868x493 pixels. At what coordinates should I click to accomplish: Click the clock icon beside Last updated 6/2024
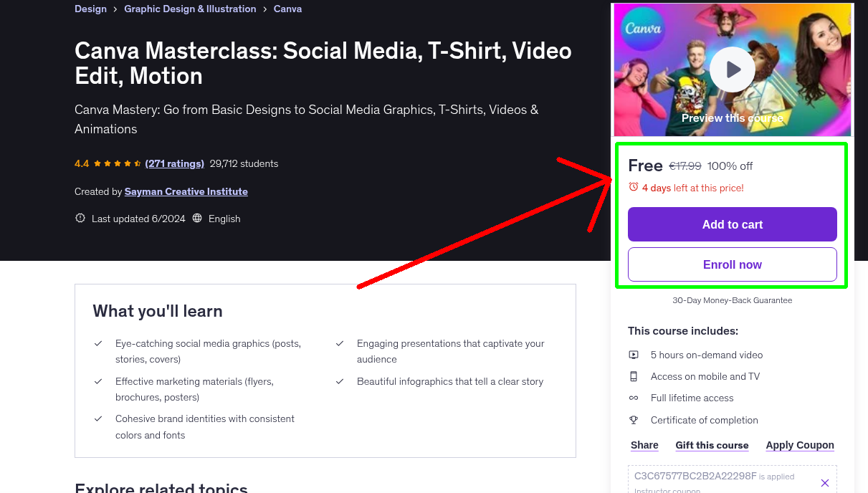pos(80,219)
